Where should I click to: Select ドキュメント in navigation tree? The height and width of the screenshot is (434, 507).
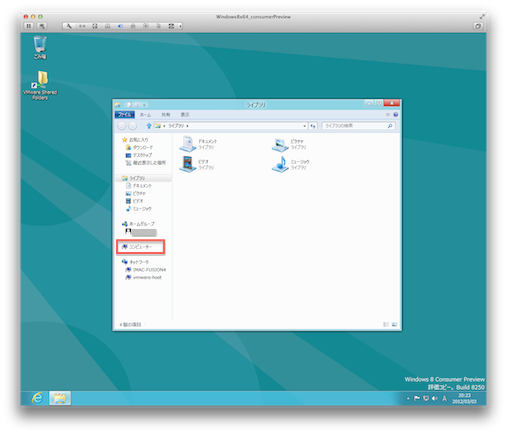(139, 186)
